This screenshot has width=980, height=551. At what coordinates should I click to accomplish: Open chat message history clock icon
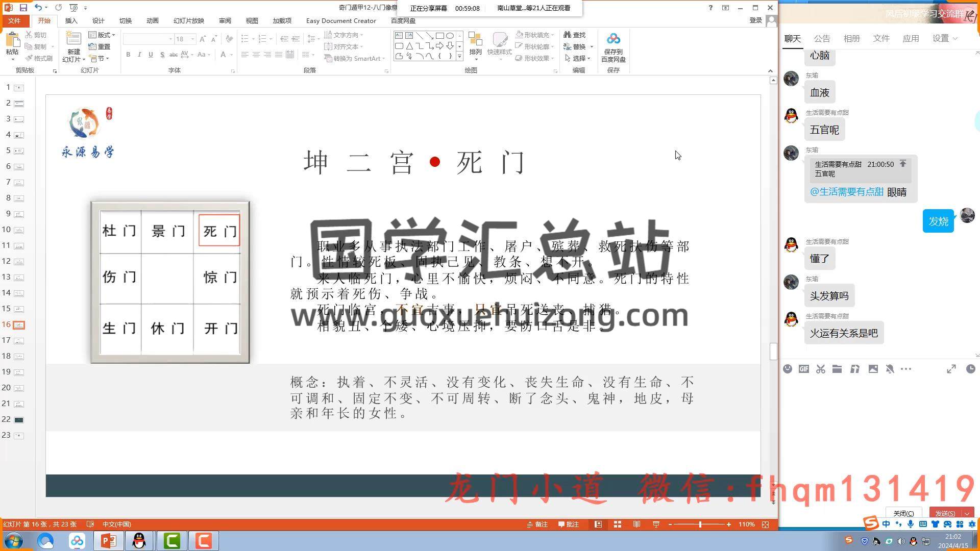click(x=970, y=369)
